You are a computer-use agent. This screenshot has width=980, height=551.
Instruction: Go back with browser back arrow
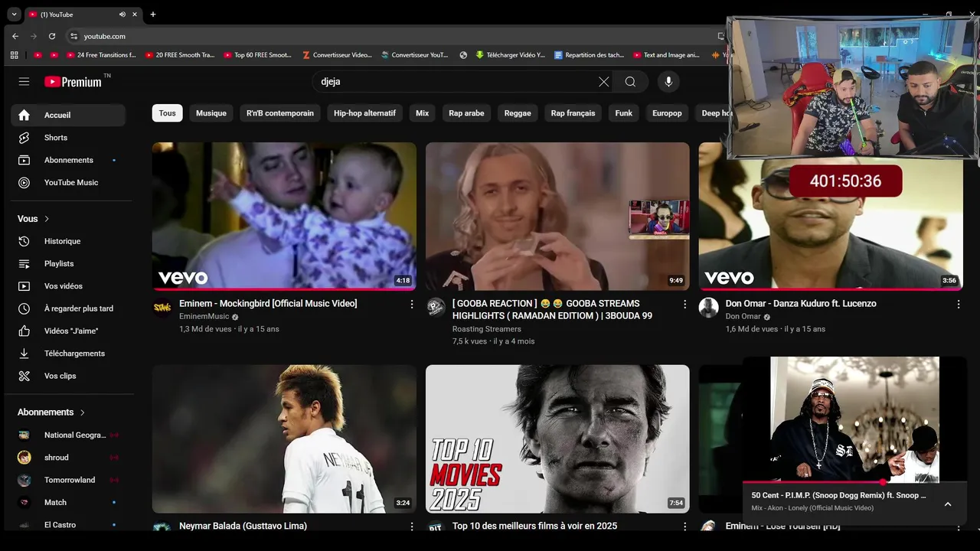[15, 36]
